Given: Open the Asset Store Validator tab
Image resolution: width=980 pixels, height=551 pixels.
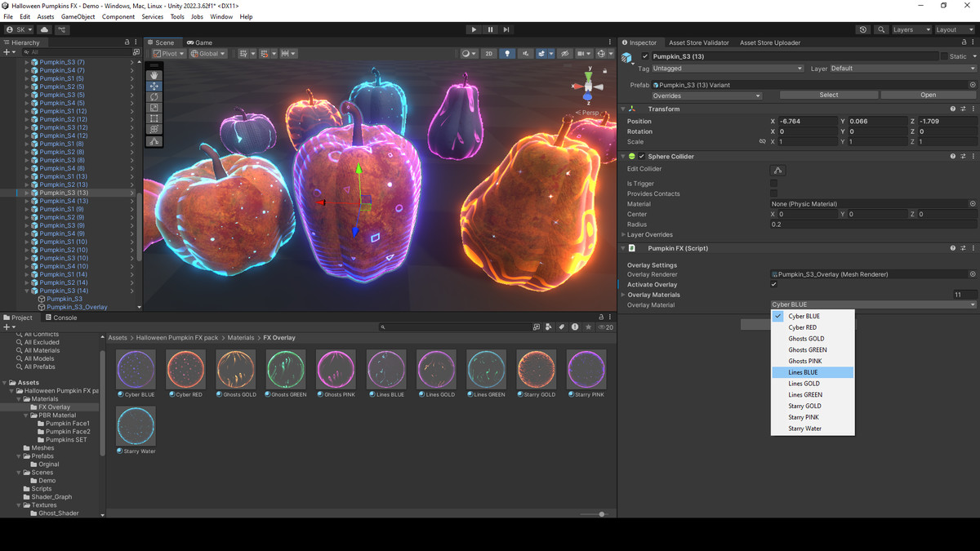Looking at the screenshot, I should click(698, 42).
